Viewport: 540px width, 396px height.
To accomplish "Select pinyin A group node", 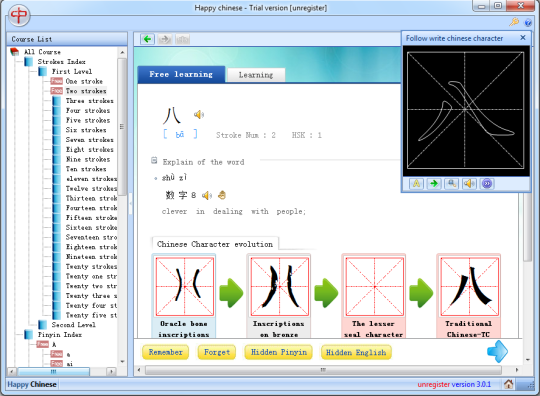I will pyautogui.click(x=54, y=344).
